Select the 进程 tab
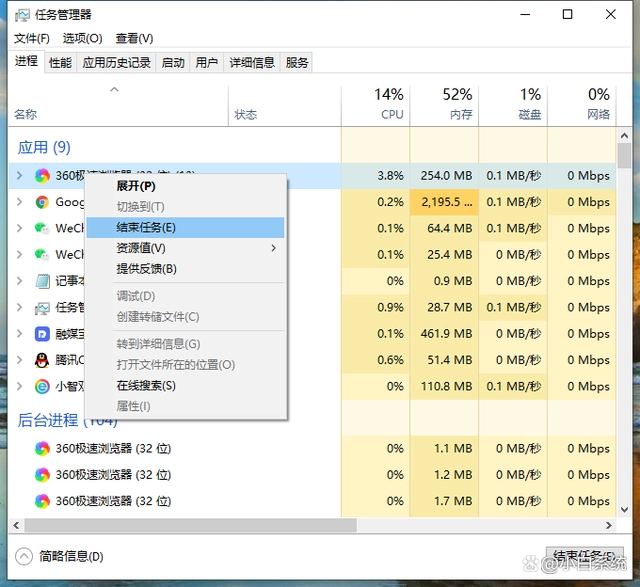Image resolution: width=640 pixels, height=587 pixels. (27, 61)
